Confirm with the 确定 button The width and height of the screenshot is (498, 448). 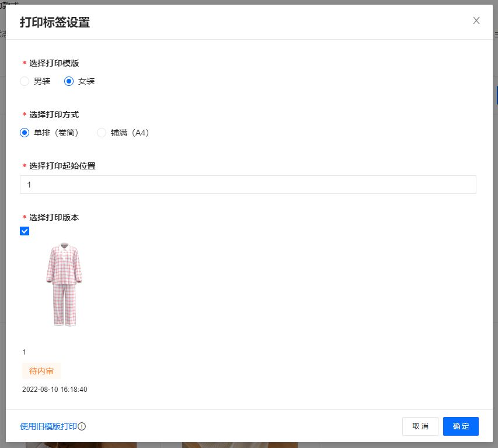(461, 426)
